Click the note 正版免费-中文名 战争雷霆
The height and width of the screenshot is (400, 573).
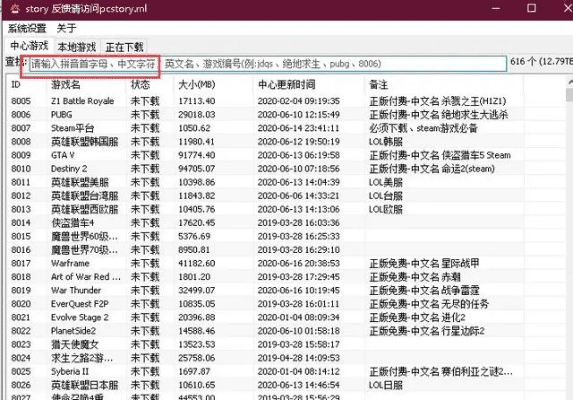[424, 290]
